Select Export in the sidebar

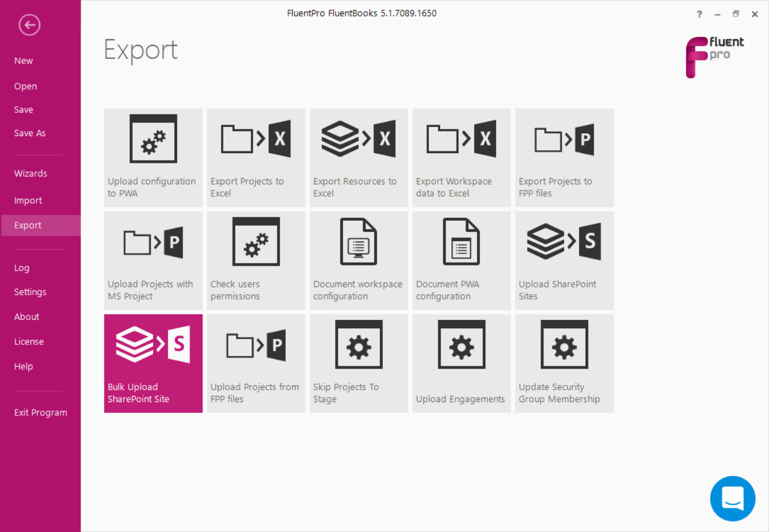tap(41, 225)
